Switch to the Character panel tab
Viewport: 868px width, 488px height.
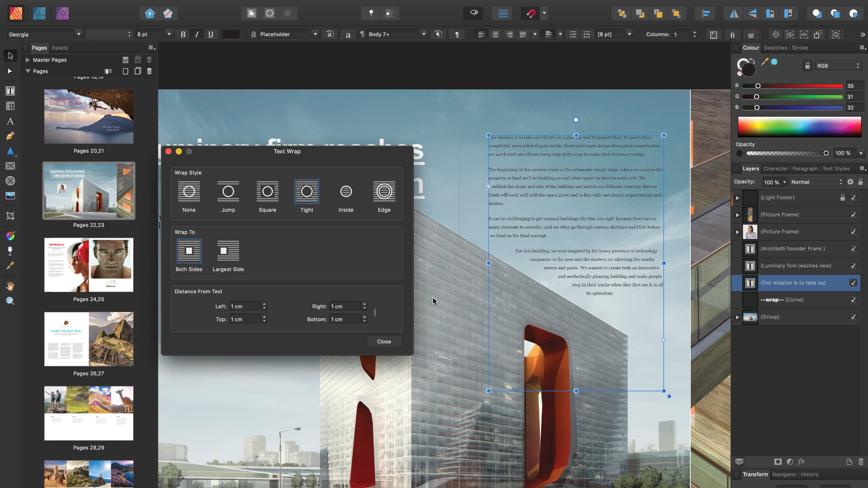[x=775, y=169]
